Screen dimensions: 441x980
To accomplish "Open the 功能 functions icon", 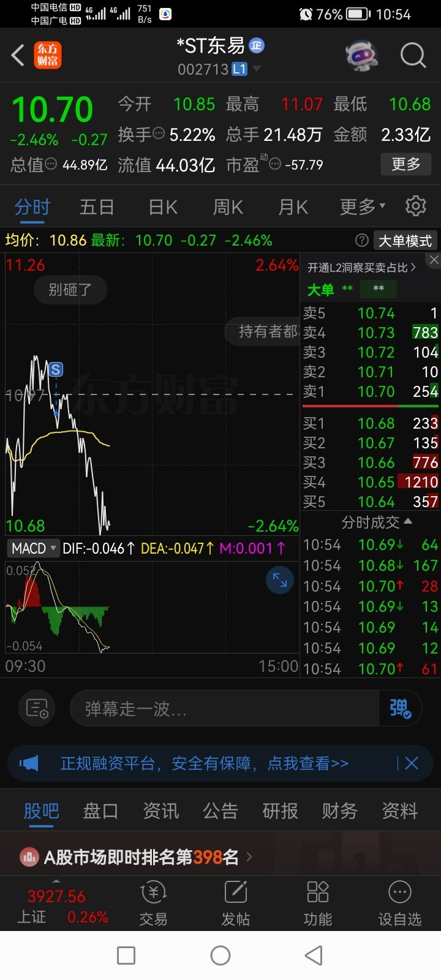I will pyautogui.click(x=317, y=903).
